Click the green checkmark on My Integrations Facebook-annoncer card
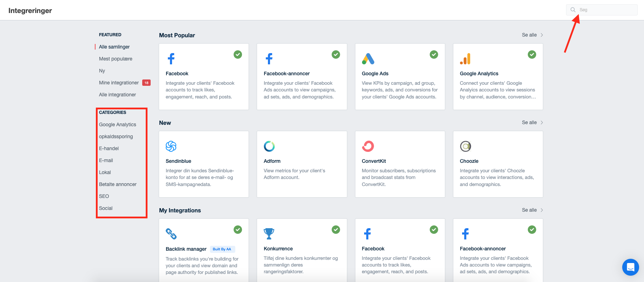644x282 pixels. click(x=532, y=230)
